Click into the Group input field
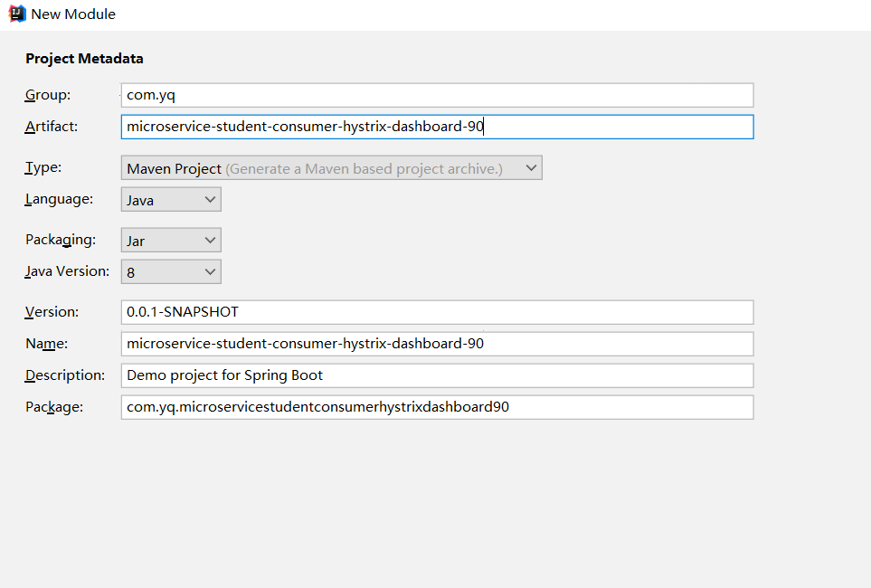Screen dimensions: 871x588 437,95
